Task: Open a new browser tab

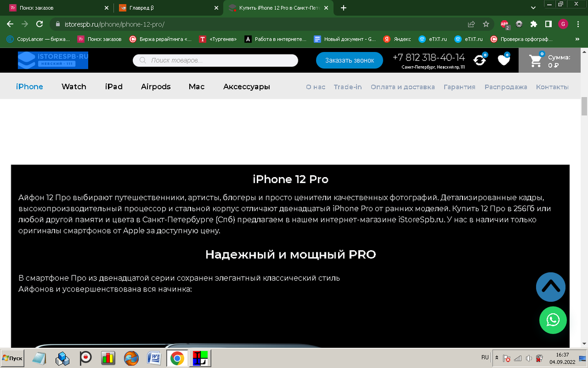Action: coord(343,8)
